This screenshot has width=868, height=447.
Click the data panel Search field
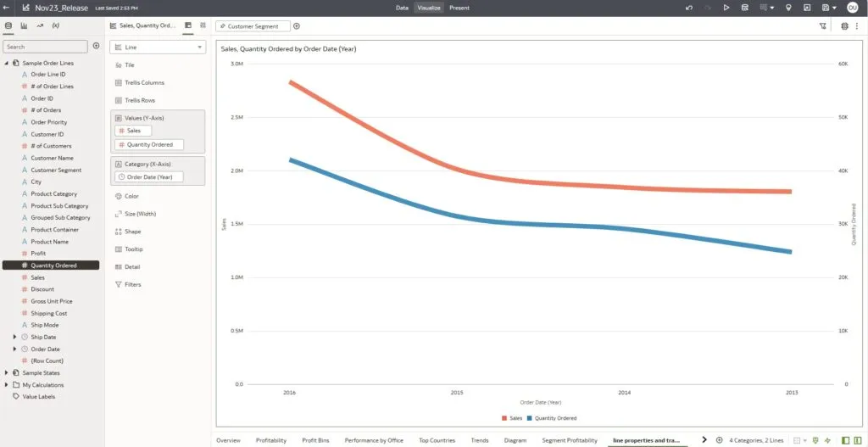(x=45, y=47)
